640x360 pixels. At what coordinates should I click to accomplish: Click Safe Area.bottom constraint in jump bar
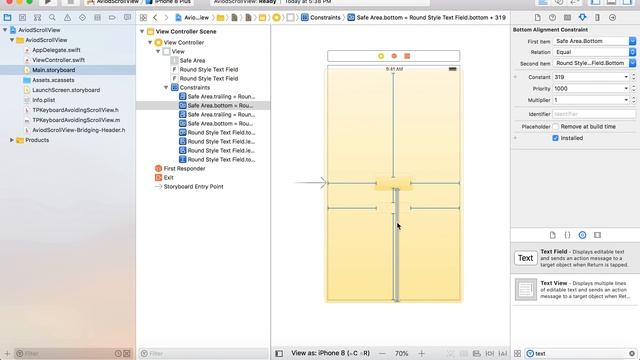tap(427, 18)
